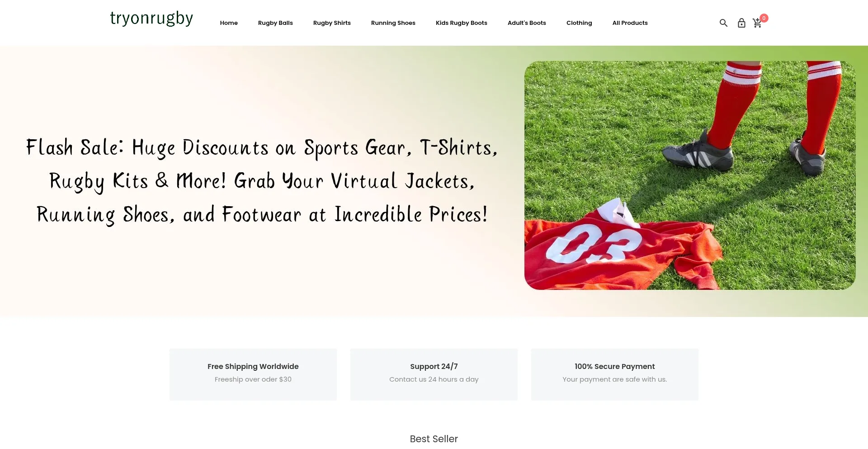Browse the Rugby Balls category

(275, 23)
